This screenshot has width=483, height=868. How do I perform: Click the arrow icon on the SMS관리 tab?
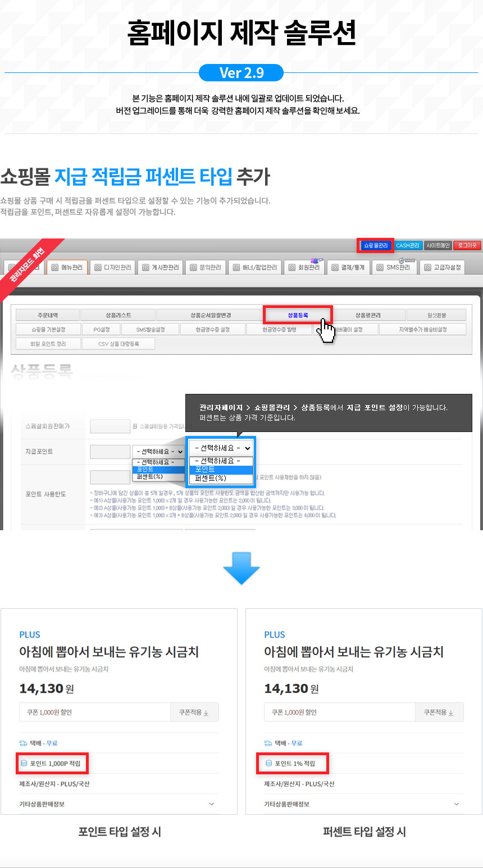(x=381, y=268)
